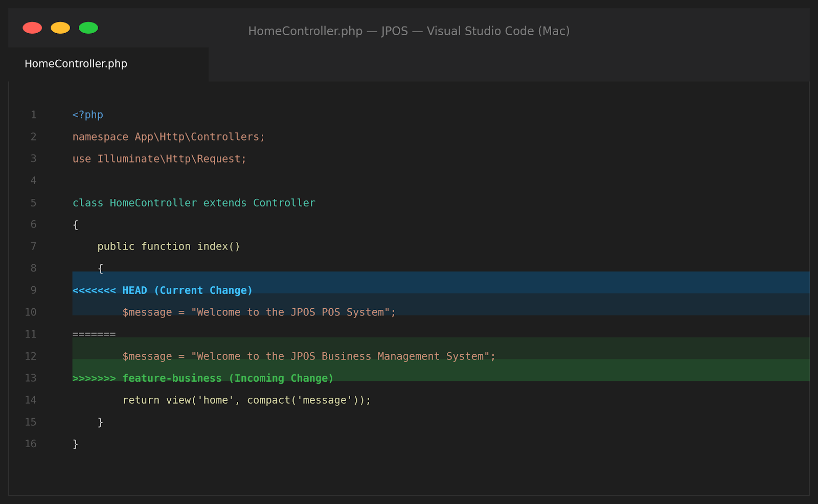Screen dimensions: 818x504
Task: Click line number 11 in gutter
Action: pos(31,334)
